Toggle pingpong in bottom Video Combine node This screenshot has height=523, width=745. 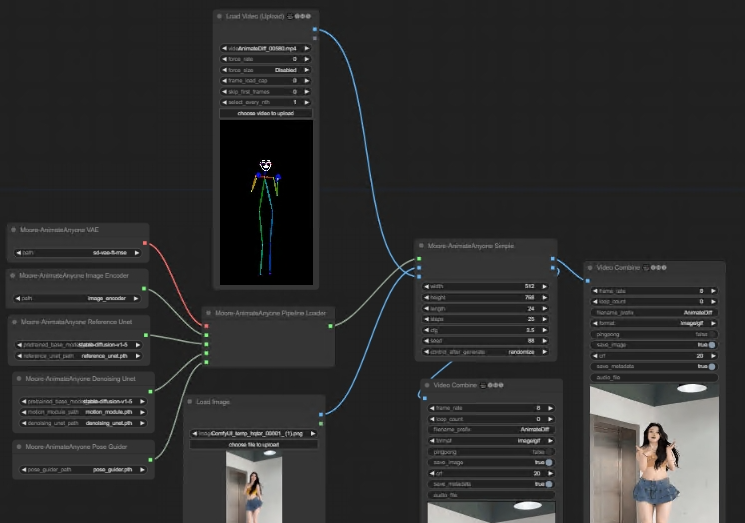(491, 452)
